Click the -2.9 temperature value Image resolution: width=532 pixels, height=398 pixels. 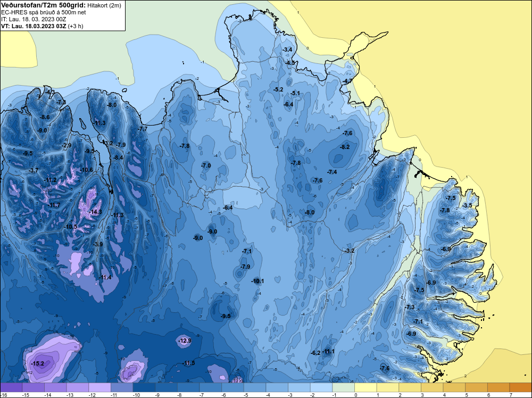pyautogui.click(x=66, y=145)
